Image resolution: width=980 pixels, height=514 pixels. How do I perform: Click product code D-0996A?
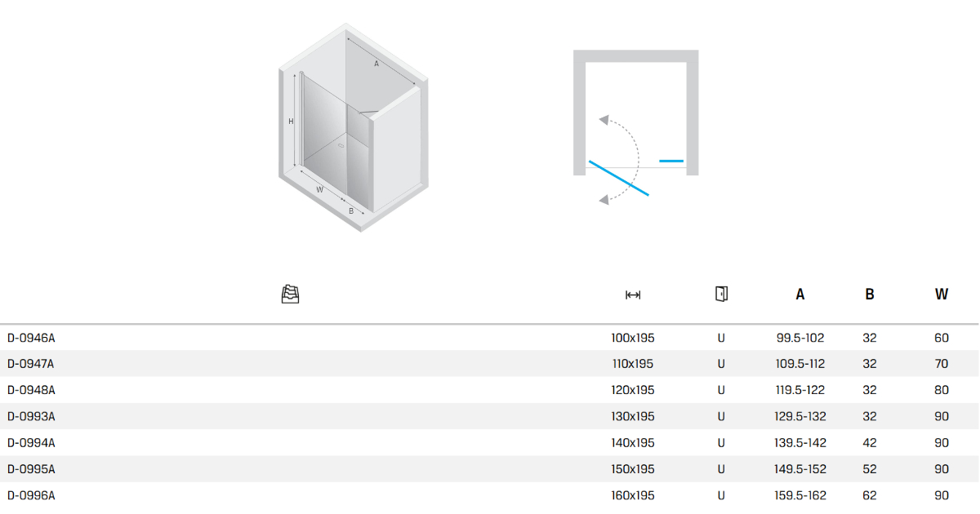pos(31,495)
